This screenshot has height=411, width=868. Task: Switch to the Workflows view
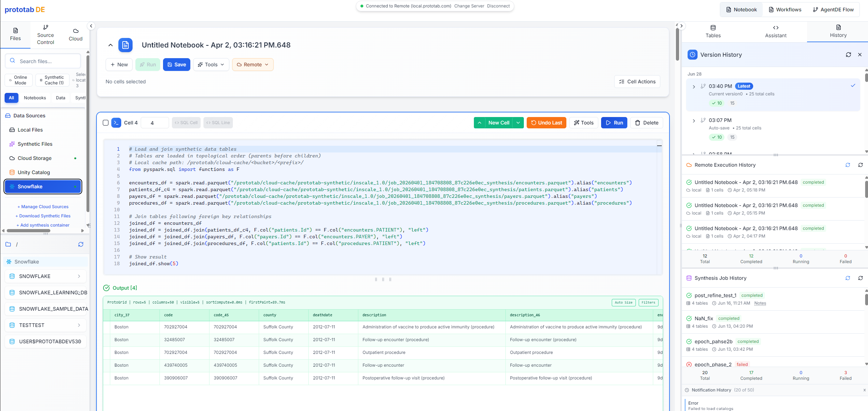click(x=785, y=10)
